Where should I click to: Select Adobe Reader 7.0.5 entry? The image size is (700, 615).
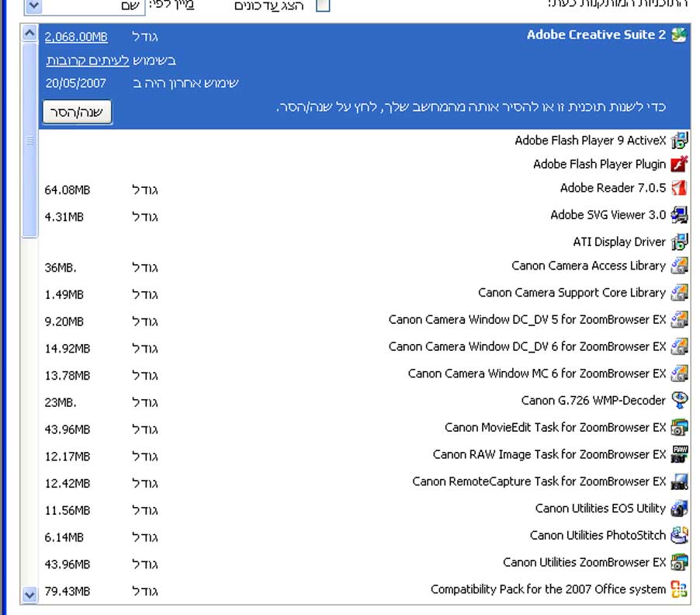364,188
